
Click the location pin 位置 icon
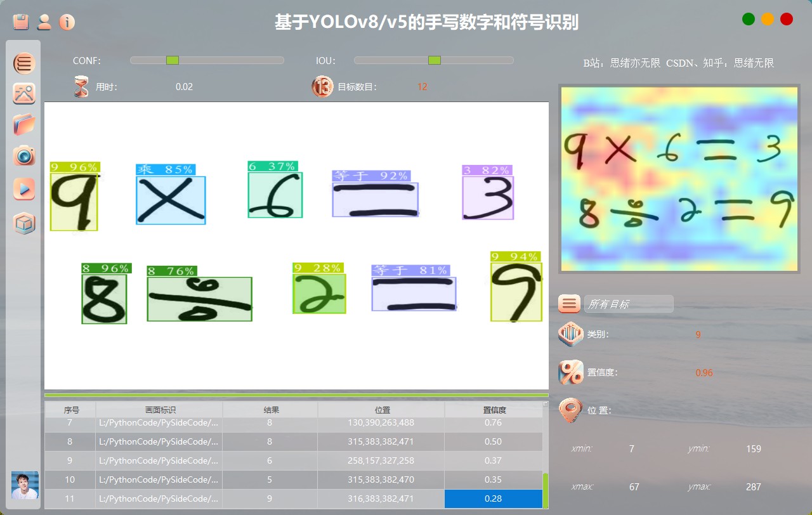click(570, 410)
